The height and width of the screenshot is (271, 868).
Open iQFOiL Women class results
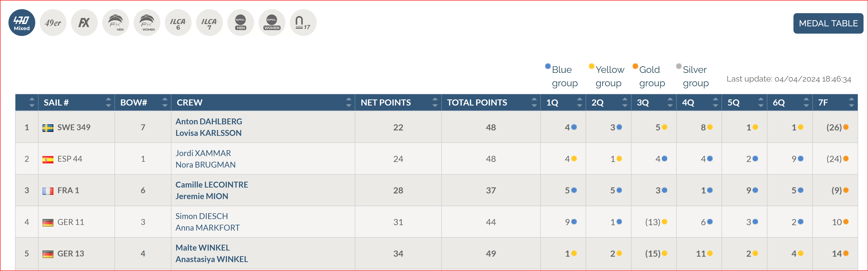point(272,23)
